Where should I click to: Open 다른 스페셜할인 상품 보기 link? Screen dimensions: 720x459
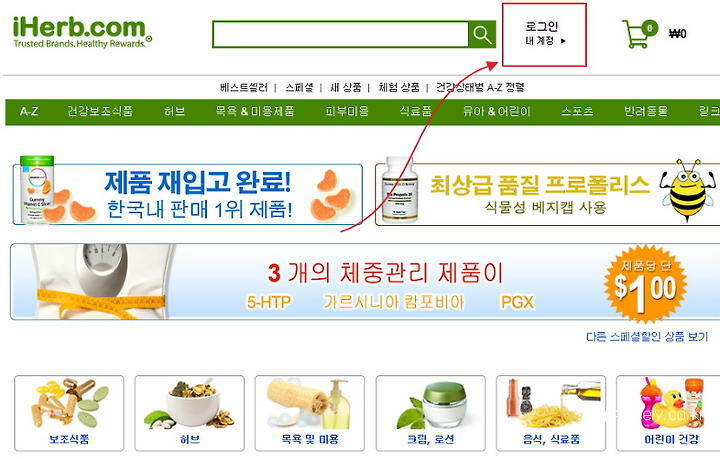(647, 337)
